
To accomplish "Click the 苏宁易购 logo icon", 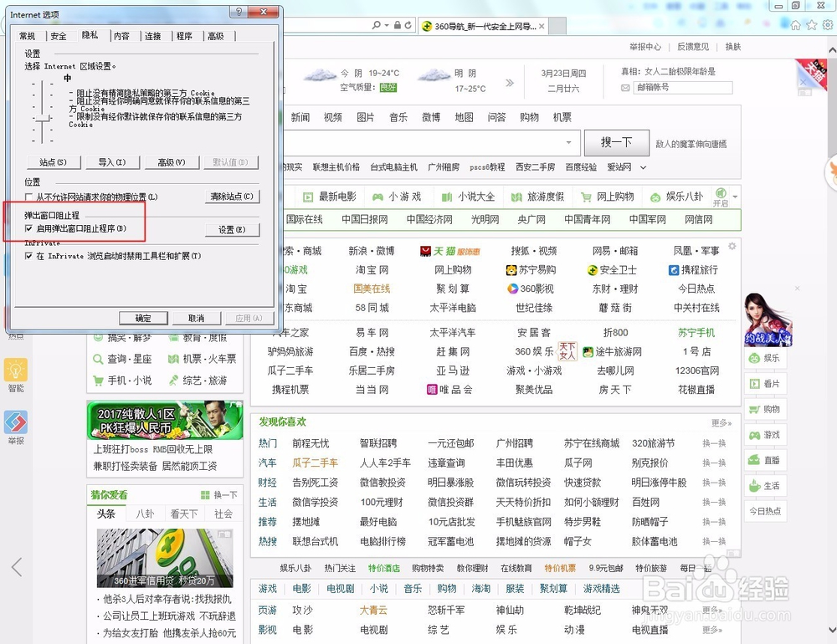I will coord(511,270).
